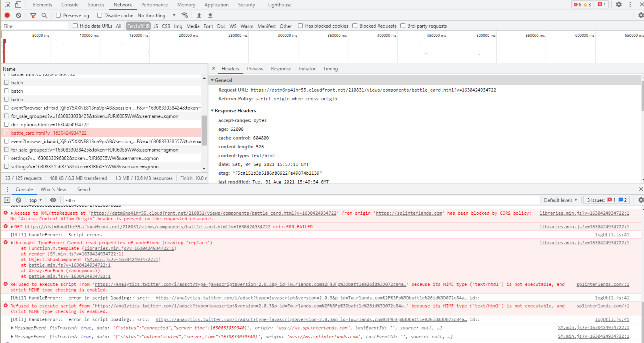Check the battle_card.html request checkbox
The image size is (644, 343).
pyautogui.click(x=6, y=133)
